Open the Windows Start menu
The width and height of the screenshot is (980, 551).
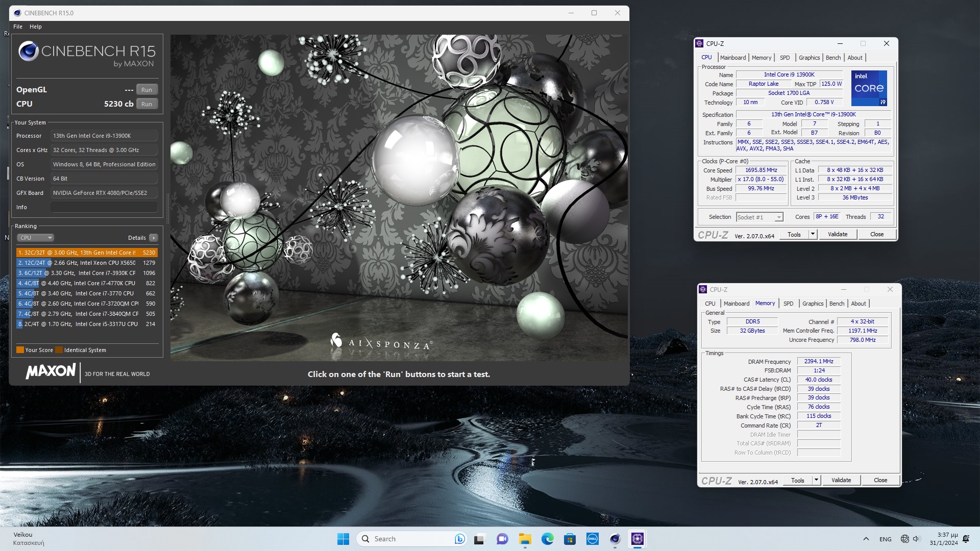343,539
